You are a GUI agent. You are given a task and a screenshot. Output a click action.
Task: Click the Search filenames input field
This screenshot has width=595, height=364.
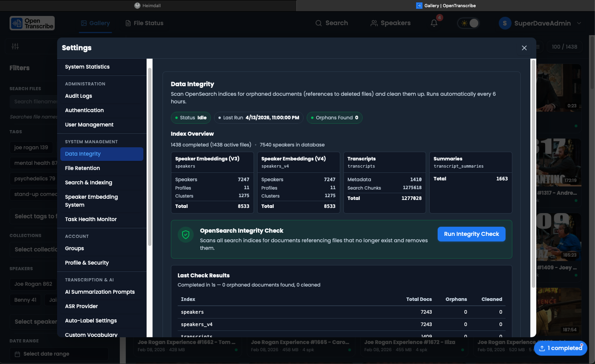coord(34,102)
